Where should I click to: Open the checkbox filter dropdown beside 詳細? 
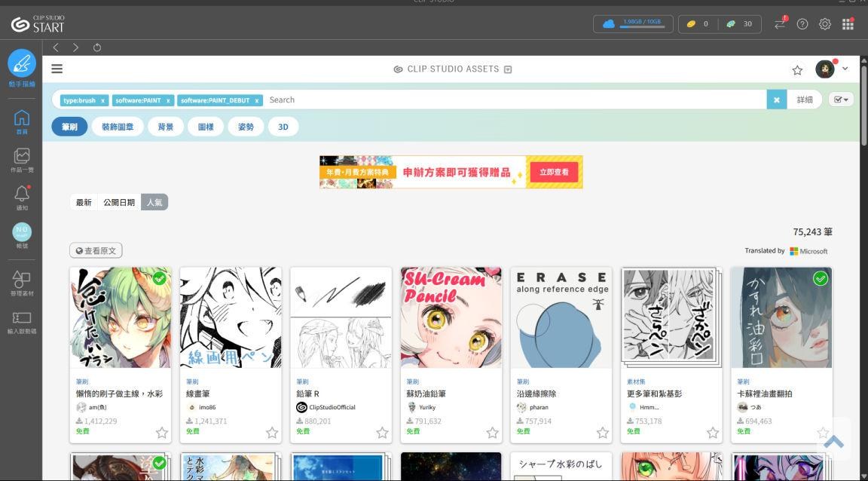[841, 100]
